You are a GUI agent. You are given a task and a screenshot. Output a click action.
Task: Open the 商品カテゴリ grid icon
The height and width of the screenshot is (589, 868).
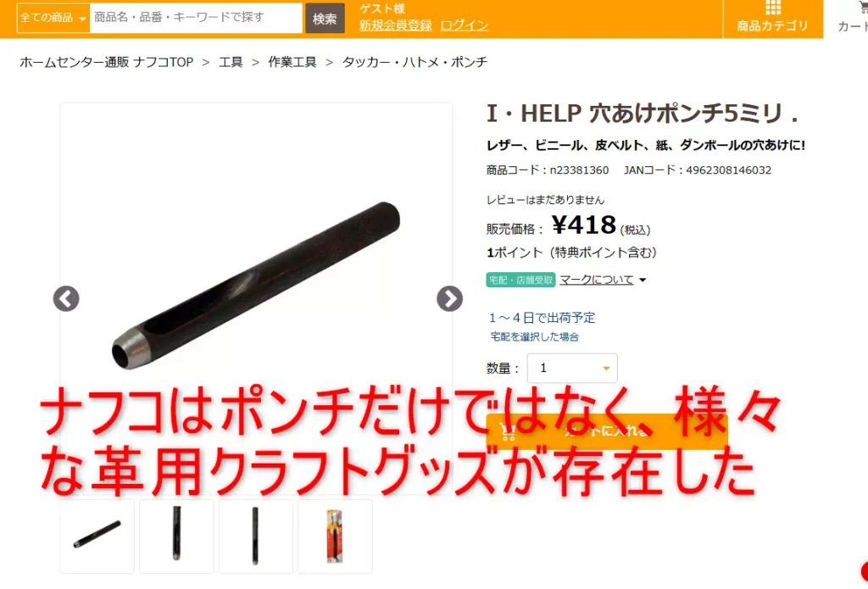(773, 8)
